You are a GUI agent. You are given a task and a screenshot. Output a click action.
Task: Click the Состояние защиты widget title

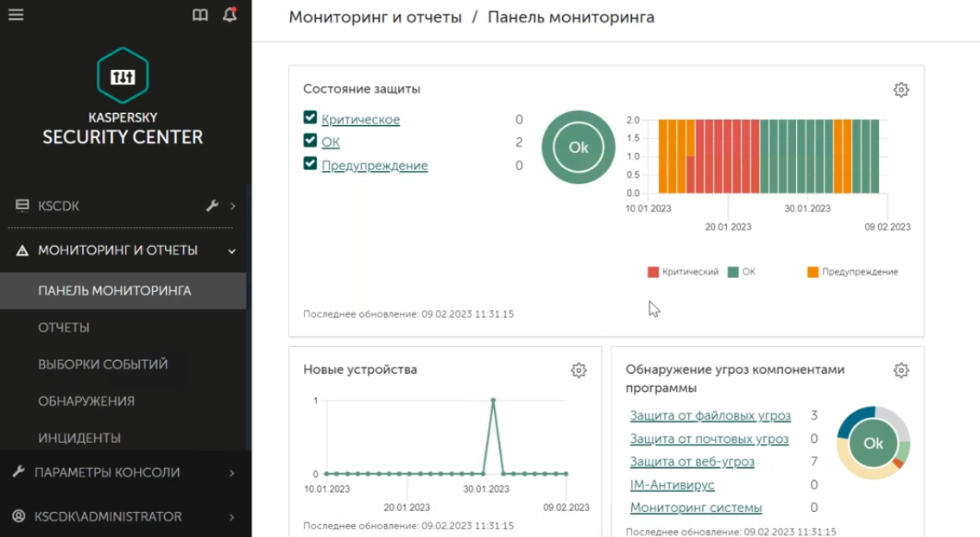[361, 89]
